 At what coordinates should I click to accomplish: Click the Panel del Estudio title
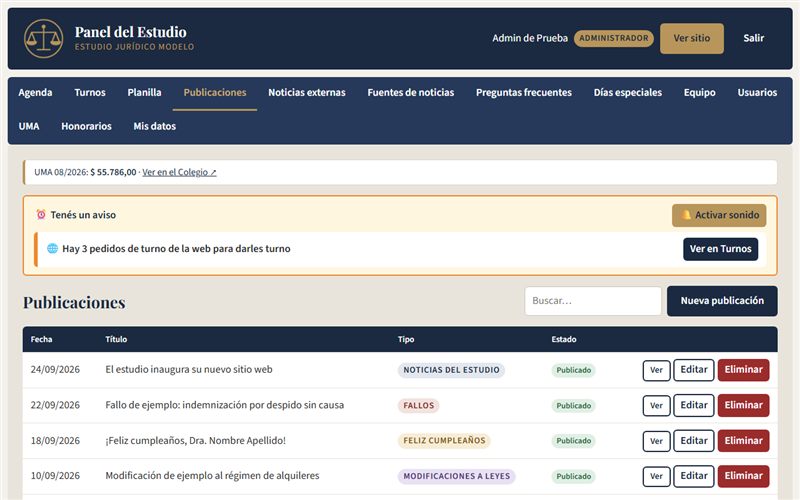131,32
